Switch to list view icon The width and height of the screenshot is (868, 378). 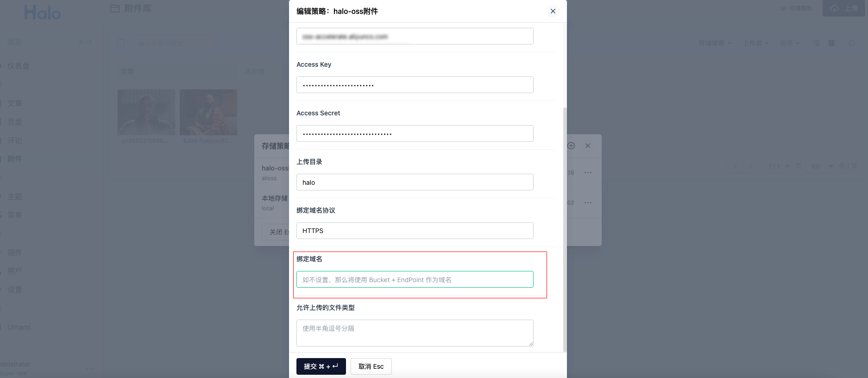817,43
